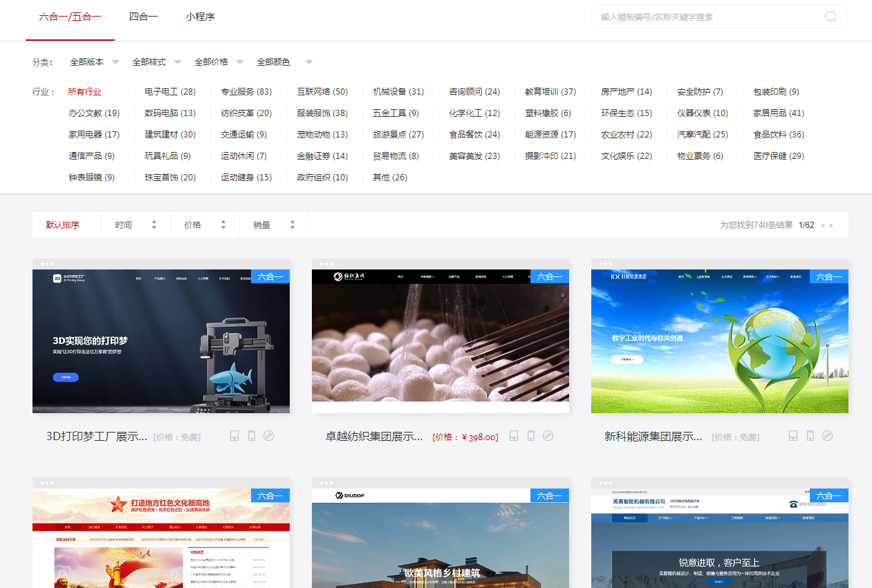Filter by 运动健身 (15) industry
This screenshot has height=588, width=872.
click(246, 177)
